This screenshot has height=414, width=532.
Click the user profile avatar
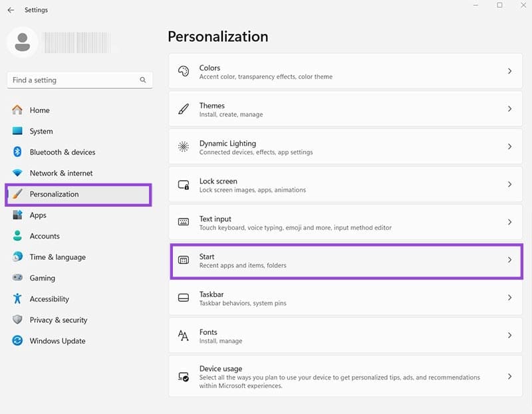point(23,42)
